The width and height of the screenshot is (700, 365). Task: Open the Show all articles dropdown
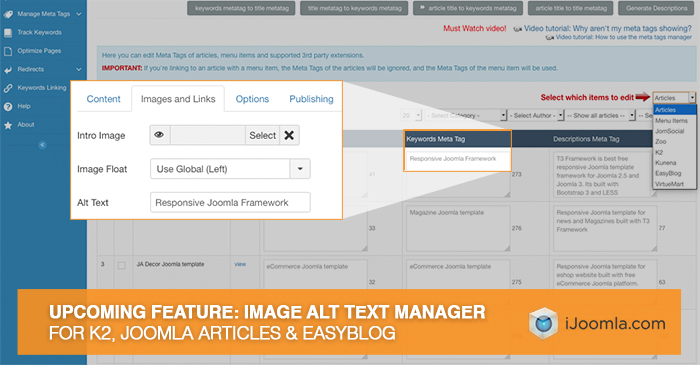600,116
